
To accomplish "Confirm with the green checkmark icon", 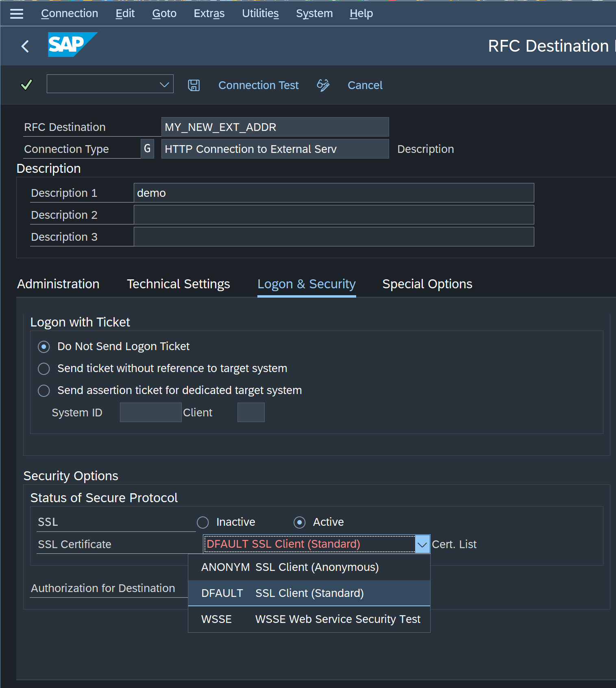I will click(26, 85).
